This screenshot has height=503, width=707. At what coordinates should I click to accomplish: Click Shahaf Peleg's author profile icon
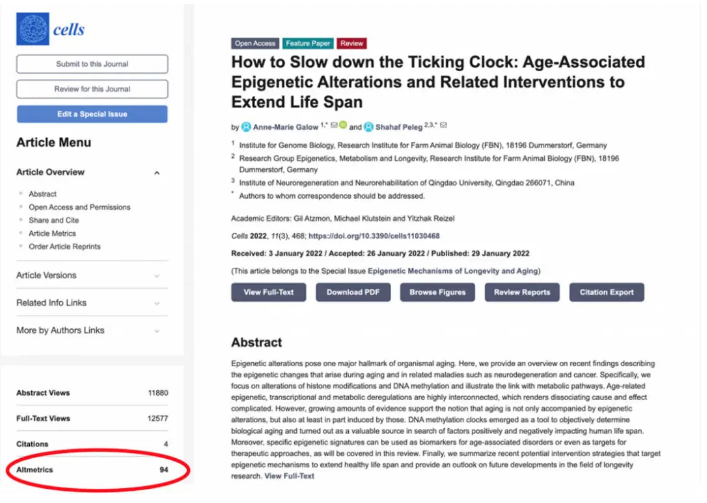[369, 127]
